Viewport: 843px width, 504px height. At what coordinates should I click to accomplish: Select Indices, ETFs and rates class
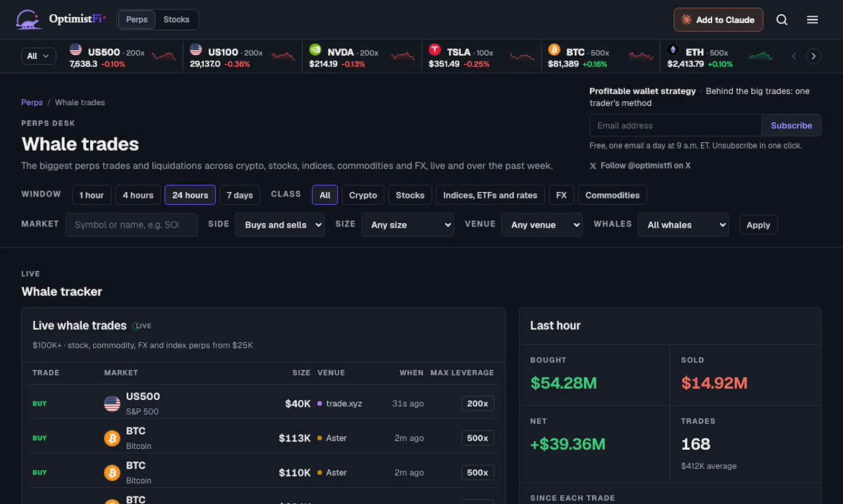coord(490,195)
